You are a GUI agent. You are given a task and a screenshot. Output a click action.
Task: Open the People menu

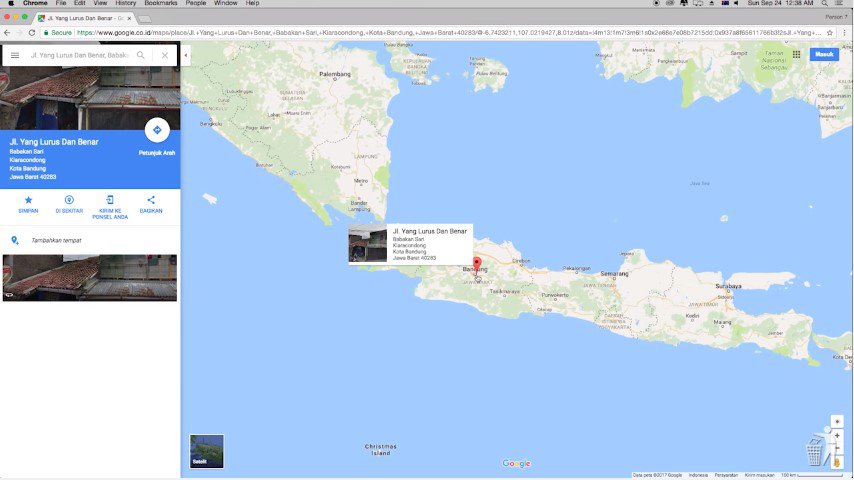[x=196, y=3]
